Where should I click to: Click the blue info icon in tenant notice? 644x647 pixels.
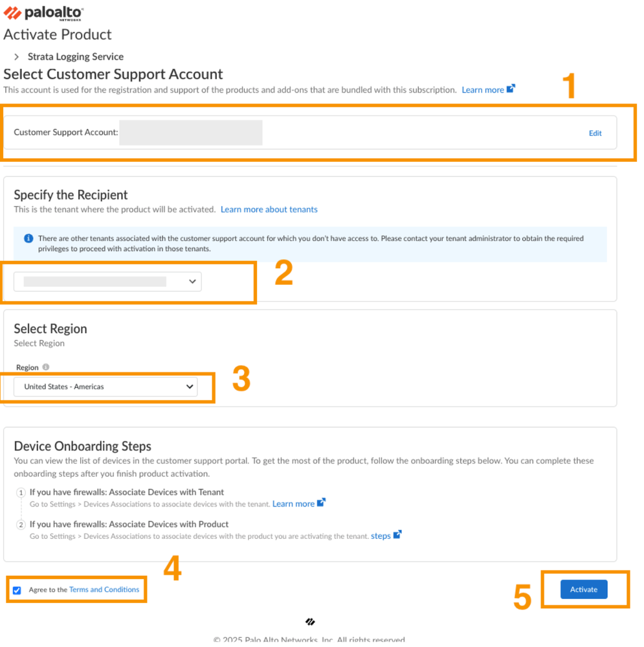[28, 238]
